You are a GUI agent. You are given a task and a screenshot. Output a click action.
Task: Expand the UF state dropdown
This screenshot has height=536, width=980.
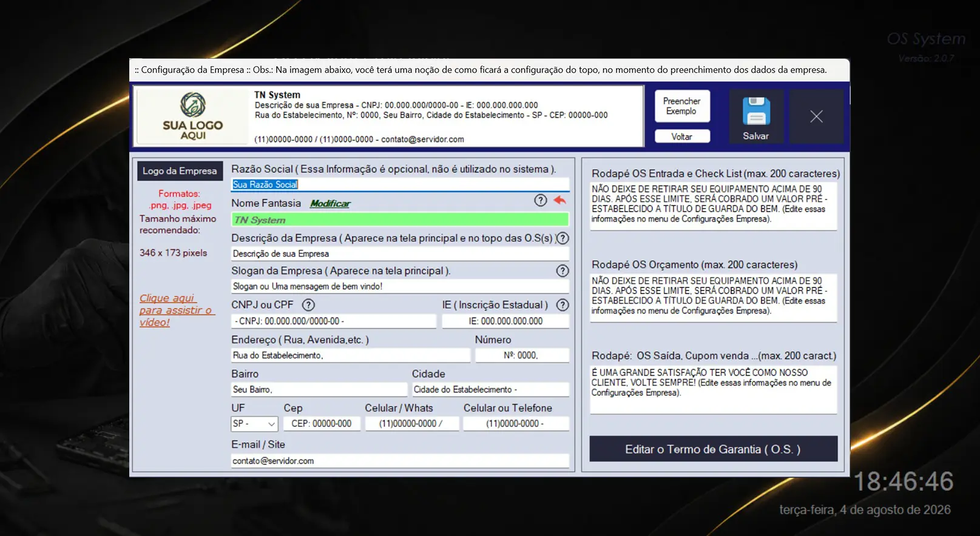271,424
